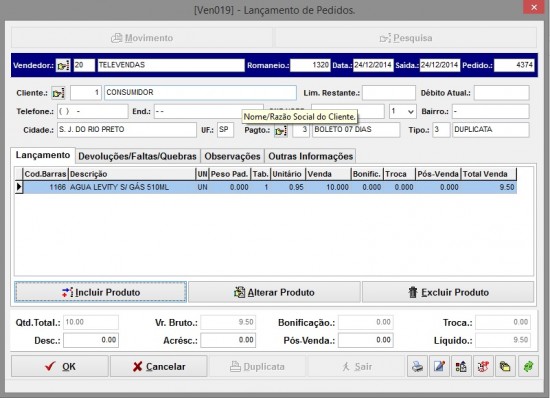Click the Saída date field
550x398 pixels.
(x=440, y=65)
